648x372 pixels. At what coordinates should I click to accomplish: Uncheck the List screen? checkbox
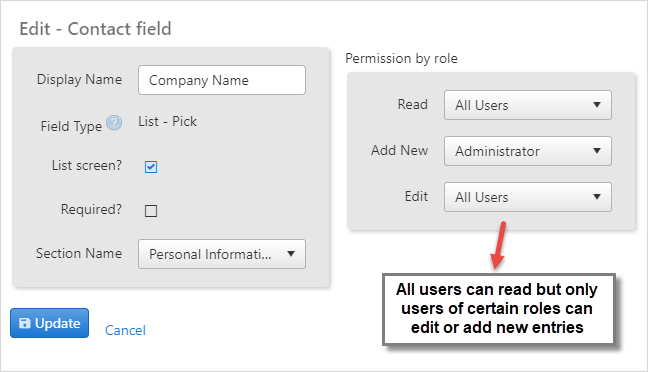(151, 167)
